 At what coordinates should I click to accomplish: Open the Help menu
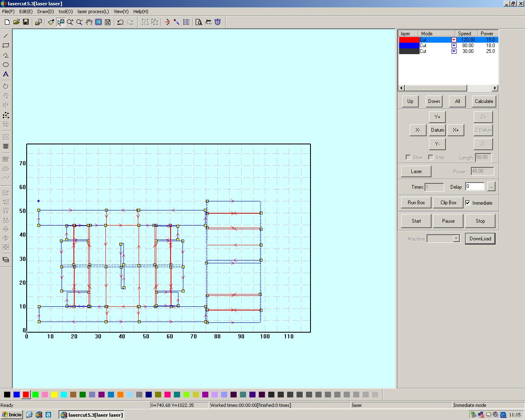tap(141, 11)
